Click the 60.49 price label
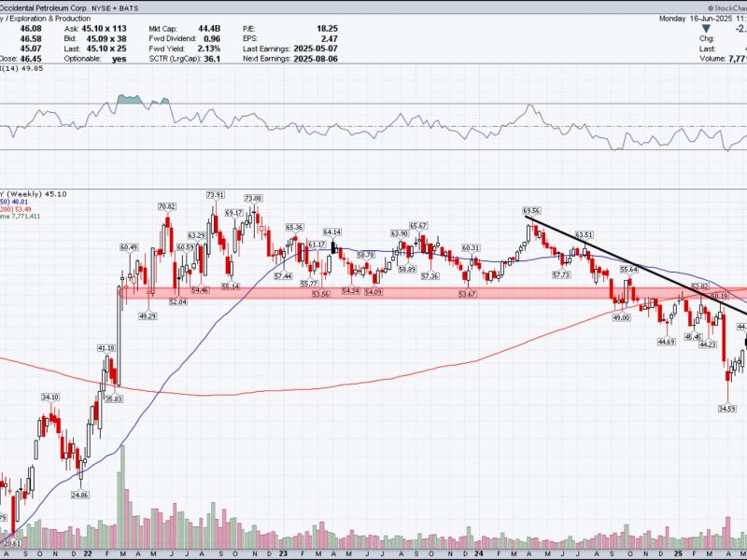Screen dimensions: 747x560 [129, 247]
